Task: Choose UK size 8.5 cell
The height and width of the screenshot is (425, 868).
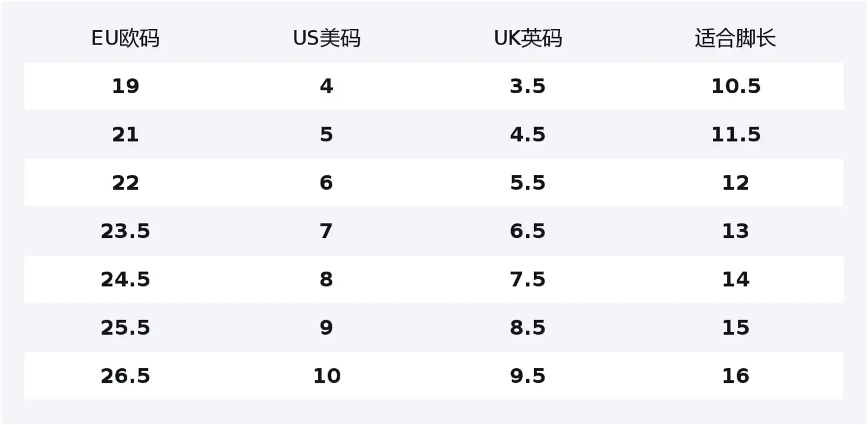Action: 528,328
